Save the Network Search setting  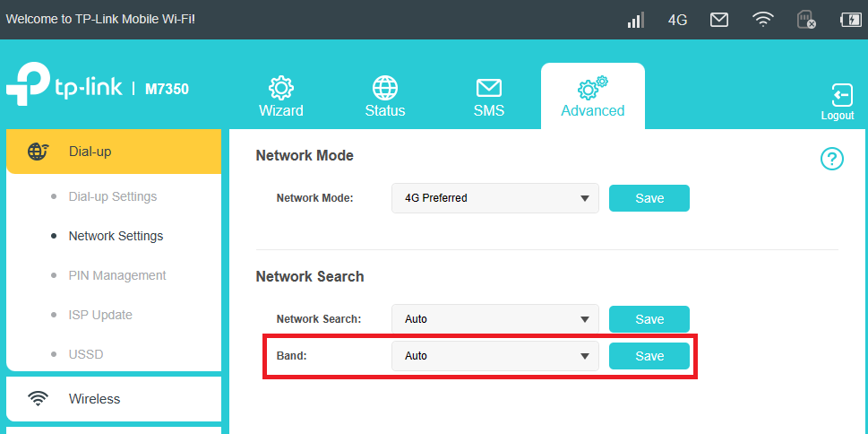[649, 319]
